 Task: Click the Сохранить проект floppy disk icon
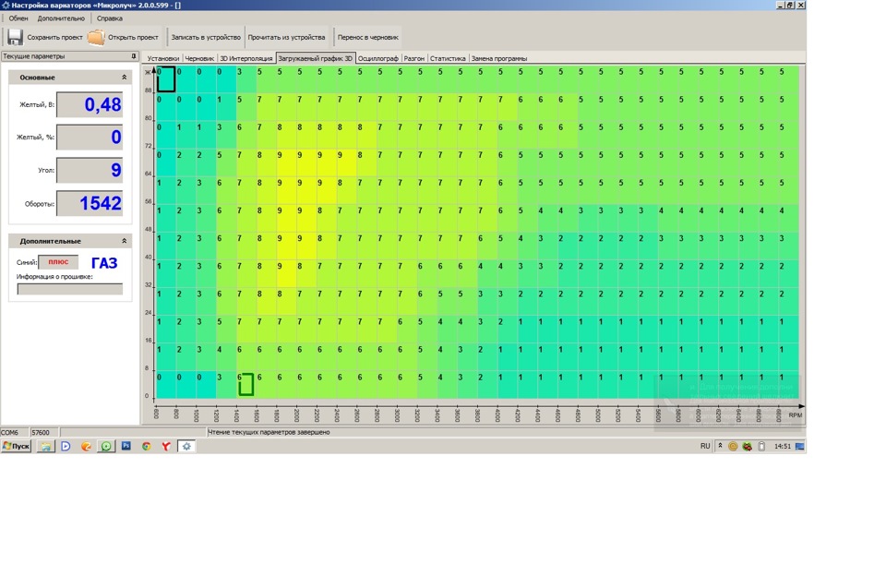tap(15, 37)
